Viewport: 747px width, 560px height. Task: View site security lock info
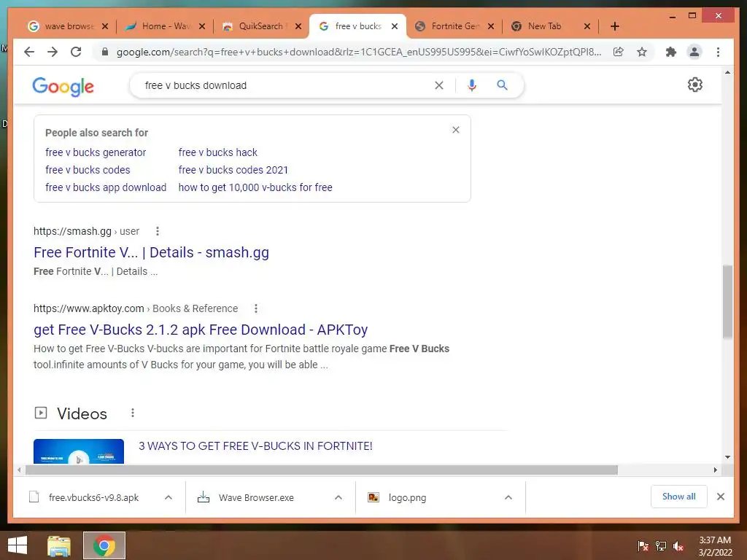coord(105,52)
